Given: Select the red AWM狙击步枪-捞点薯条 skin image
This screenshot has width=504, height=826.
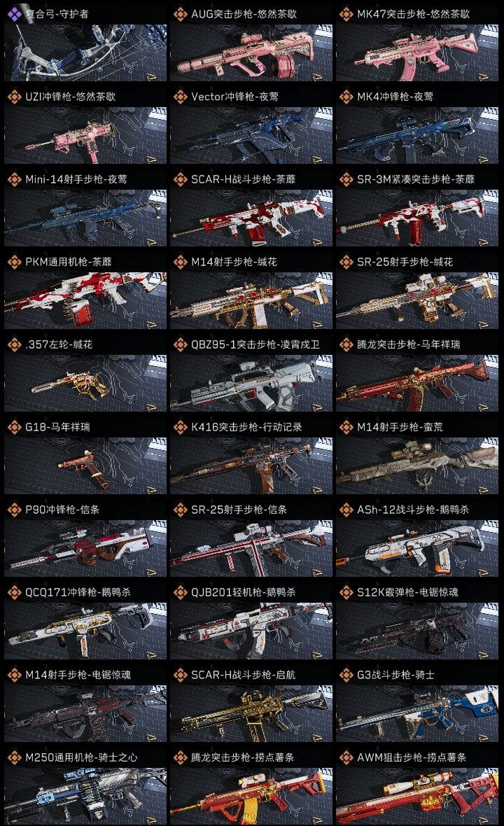Looking at the screenshot, I should (417, 796).
